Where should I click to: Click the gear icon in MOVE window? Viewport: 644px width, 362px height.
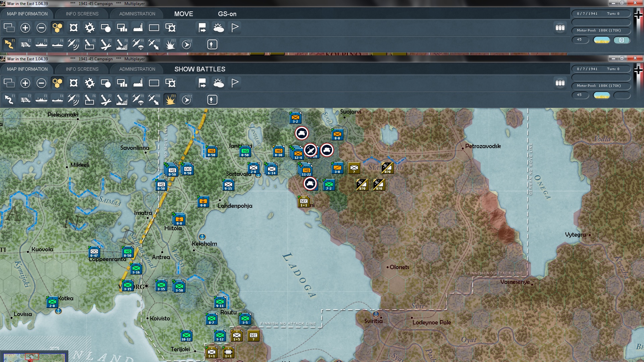click(x=90, y=28)
